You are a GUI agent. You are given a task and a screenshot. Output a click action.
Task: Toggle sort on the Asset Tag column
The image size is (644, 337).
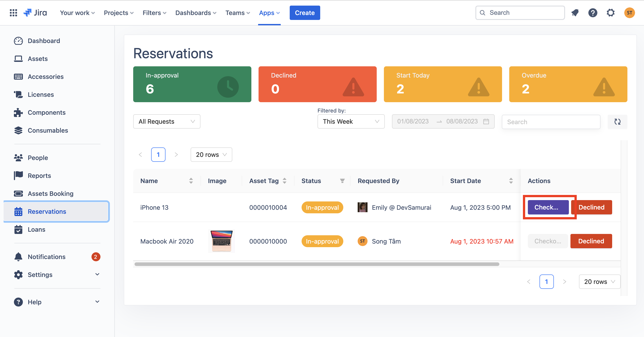tap(285, 181)
